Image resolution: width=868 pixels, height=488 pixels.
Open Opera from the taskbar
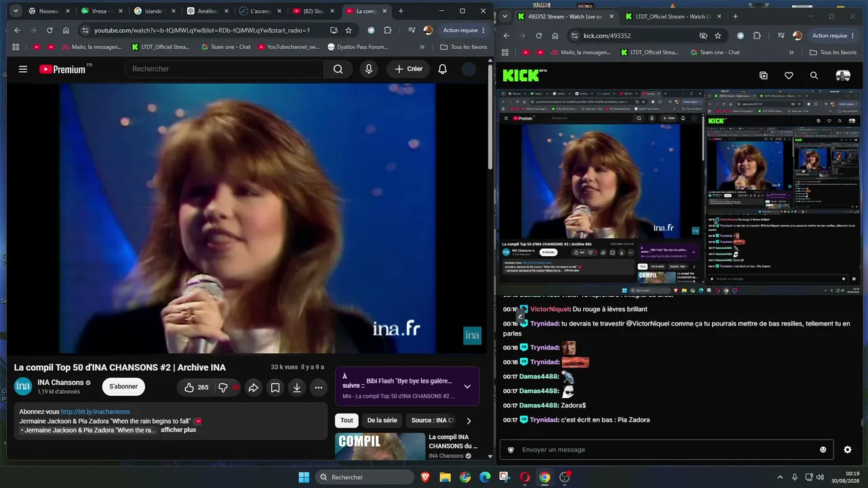click(x=524, y=477)
